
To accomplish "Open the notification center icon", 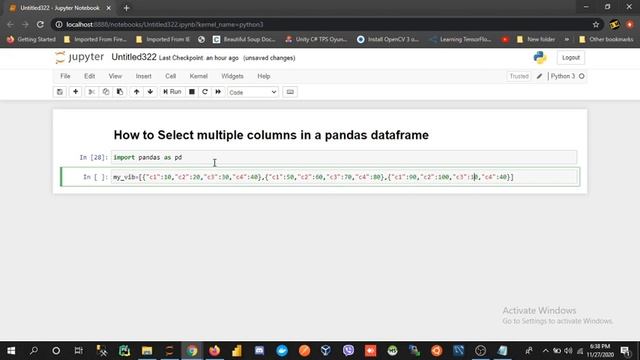I will [625, 351].
